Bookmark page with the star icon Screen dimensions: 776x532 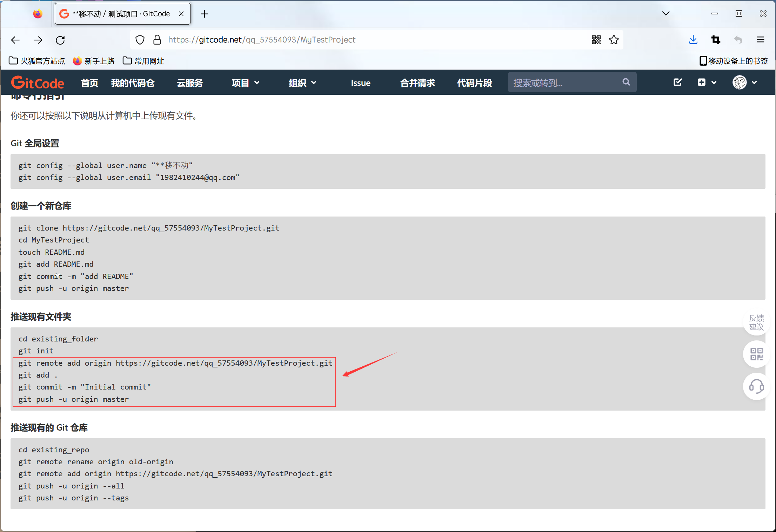(614, 40)
